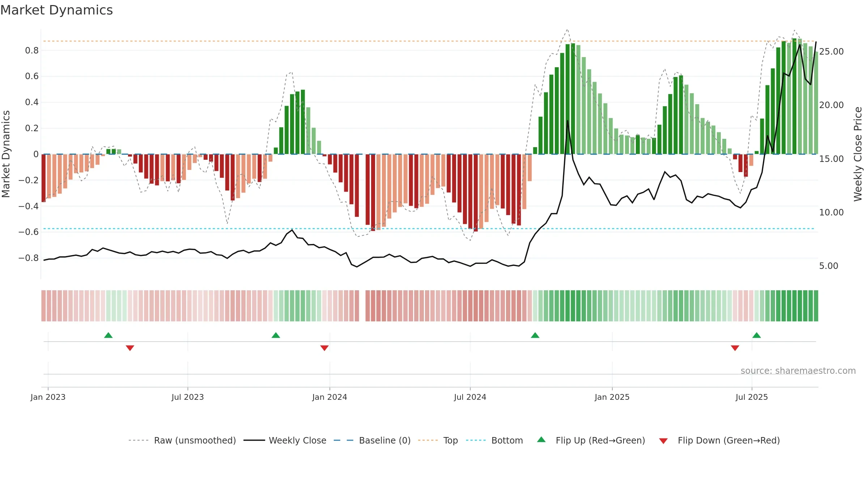Click the red flip-down triangle legend icon
The width and height of the screenshot is (868, 488).
point(663,441)
